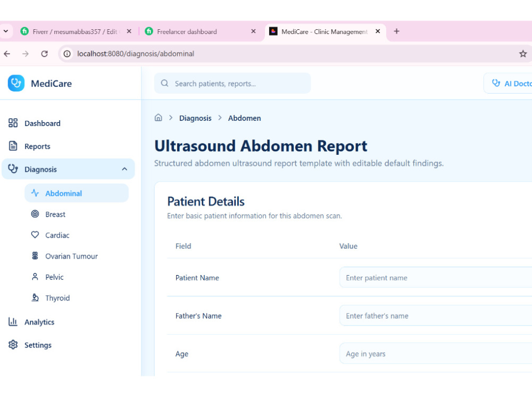
Task: Collapse the Diagnosis menu chevron
Action: [x=124, y=169]
